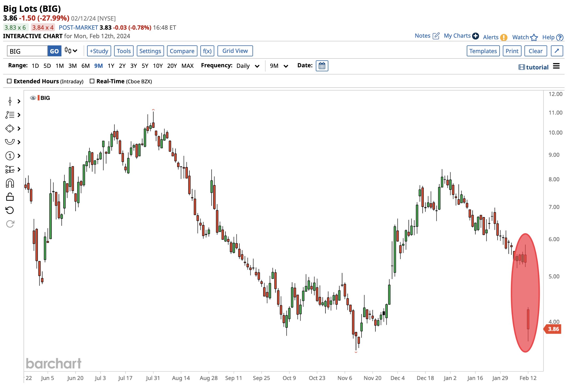The height and width of the screenshot is (392, 568).
Task: Open the 9M period dropdown
Action: (279, 66)
